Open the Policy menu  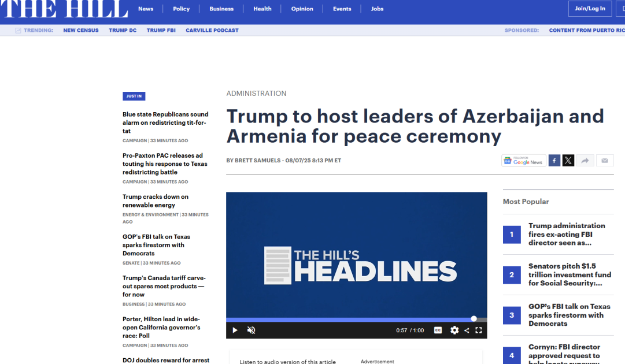(x=181, y=9)
